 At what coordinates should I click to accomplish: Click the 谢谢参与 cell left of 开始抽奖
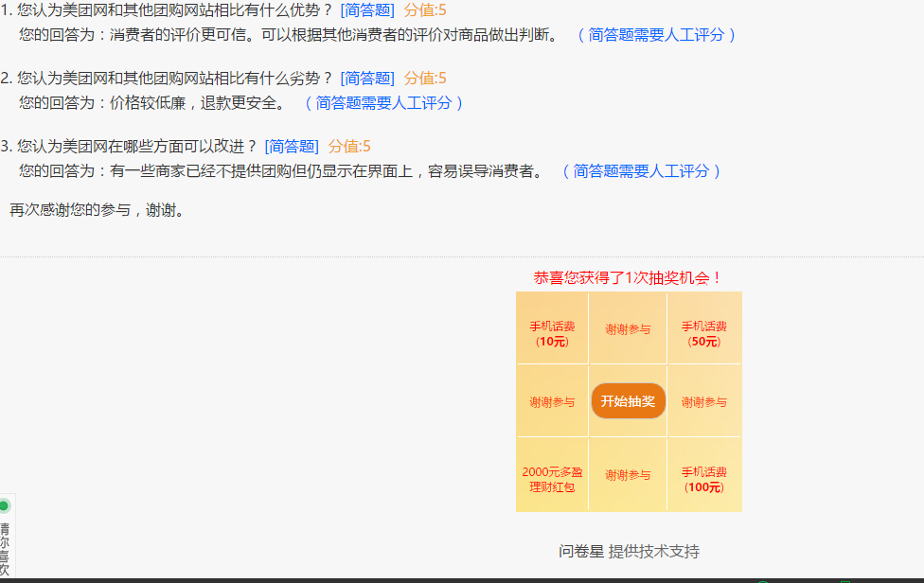pos(552,401)
